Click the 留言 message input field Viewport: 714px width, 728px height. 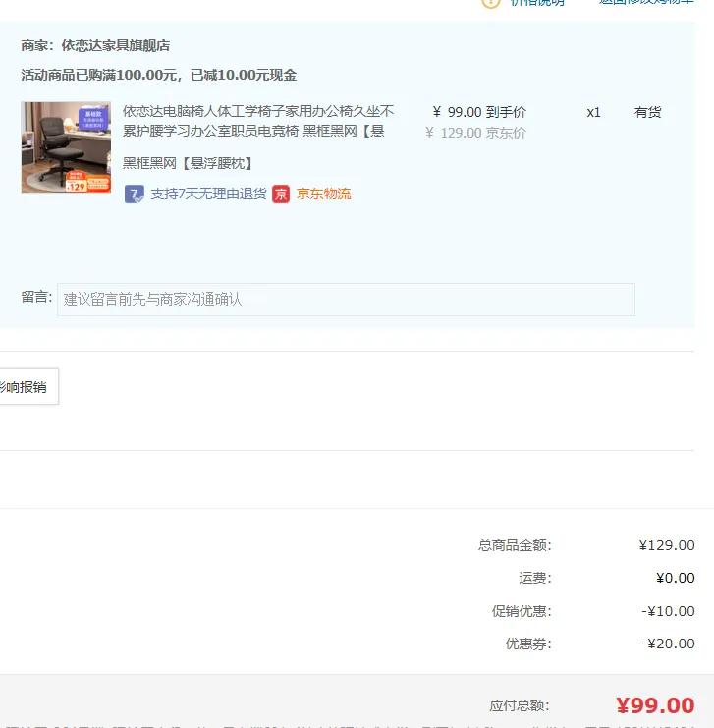click(346, 300)
